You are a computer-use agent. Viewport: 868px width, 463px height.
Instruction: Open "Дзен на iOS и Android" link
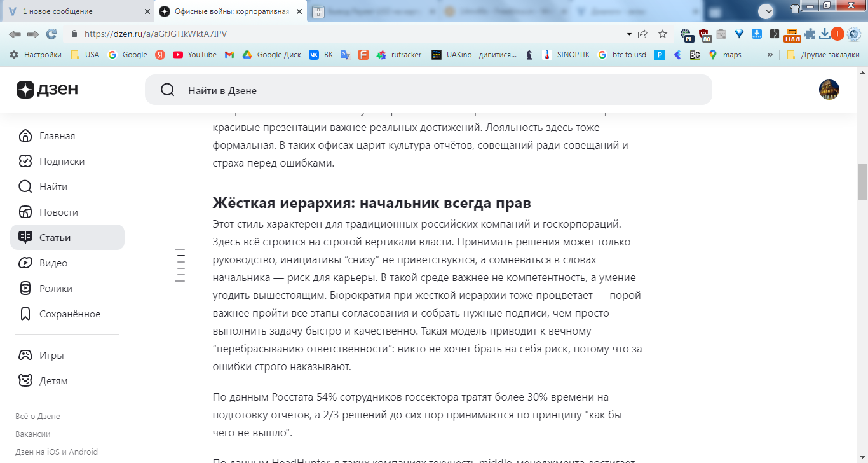coord(57,452)
